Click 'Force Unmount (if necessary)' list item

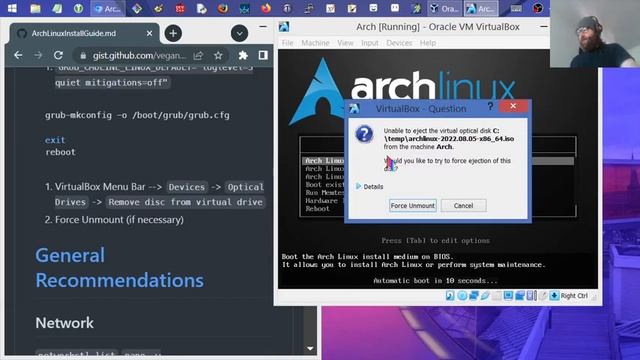pyautogui.click(x=119, y=220)
